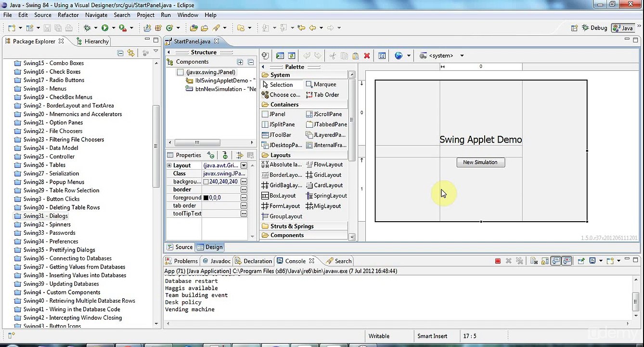This screenshot has width=644, height=347.
Task: Open the Run button dropdown arrow
Action: 114,28
